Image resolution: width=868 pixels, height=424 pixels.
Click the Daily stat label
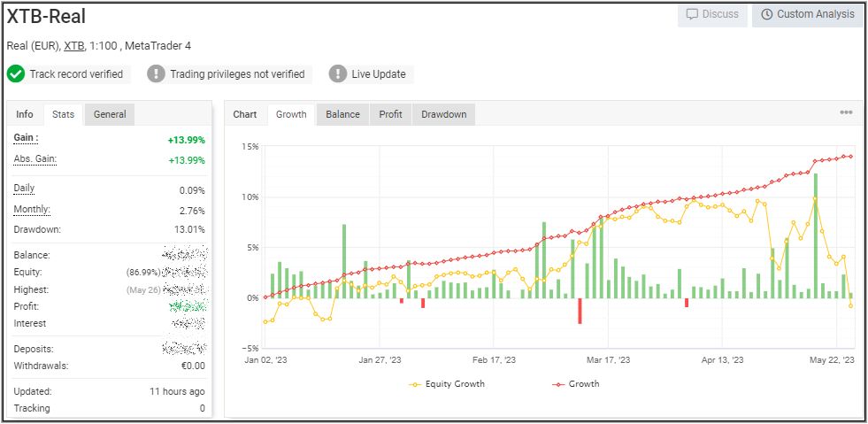click(x=24, y=189)
